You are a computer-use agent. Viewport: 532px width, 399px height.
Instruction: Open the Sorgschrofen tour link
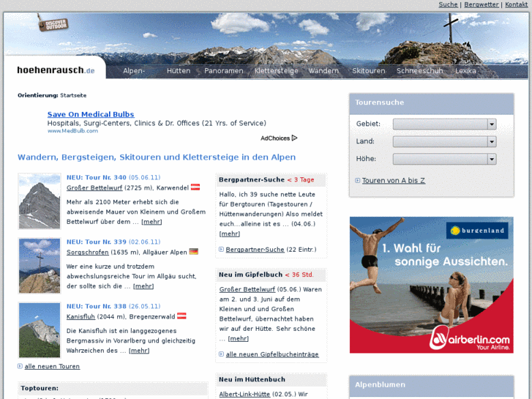point(88,253)
